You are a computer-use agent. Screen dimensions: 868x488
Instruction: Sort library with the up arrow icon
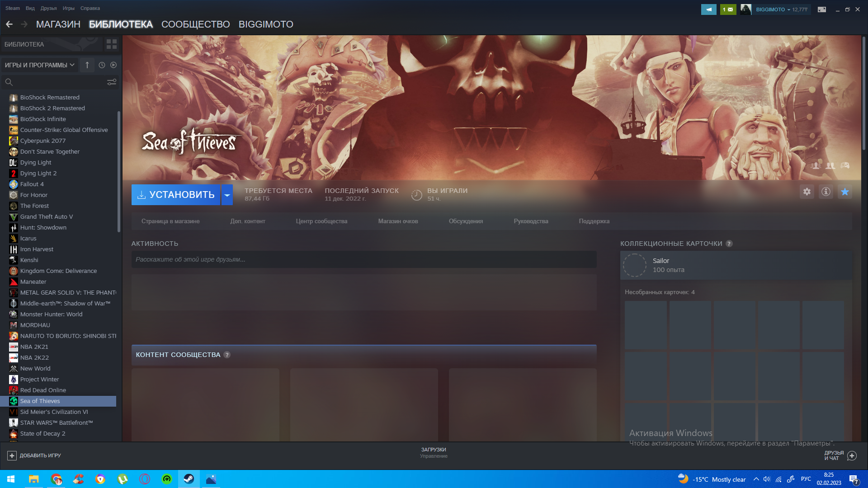(87, 65)
